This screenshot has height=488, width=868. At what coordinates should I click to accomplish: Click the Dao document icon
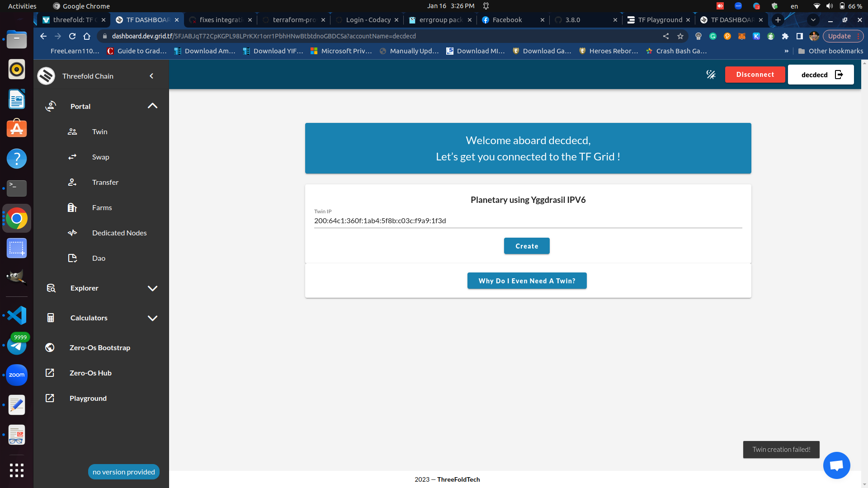coord(72,258)
